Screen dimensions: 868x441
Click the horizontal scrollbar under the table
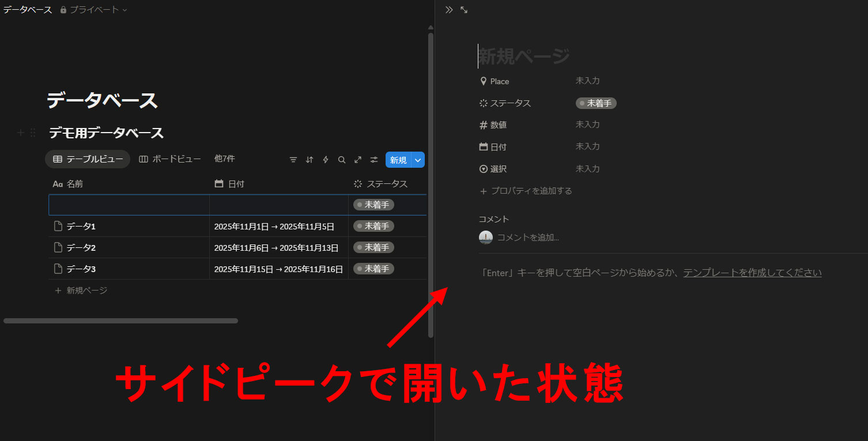pos(120,321)
